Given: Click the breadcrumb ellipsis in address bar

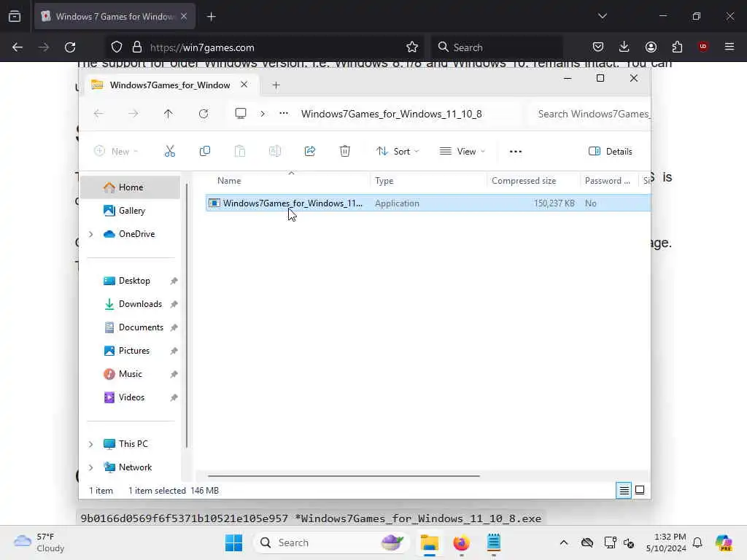Looking at the screenshot, I should point(284,113).
